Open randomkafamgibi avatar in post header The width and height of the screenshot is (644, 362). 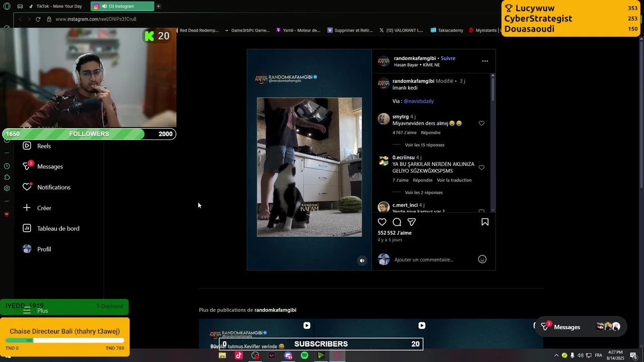[384, 61]
